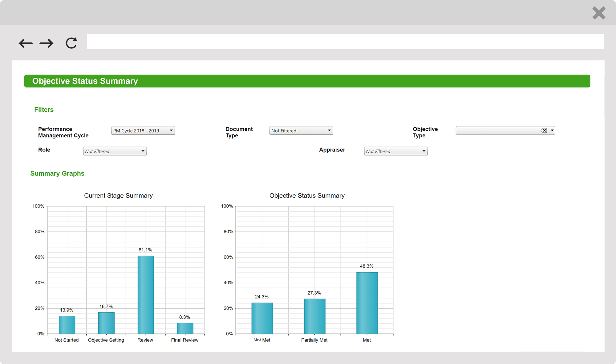Click the Document Type label
Screen dimensions: 616x364
click(x=239, y=132)
